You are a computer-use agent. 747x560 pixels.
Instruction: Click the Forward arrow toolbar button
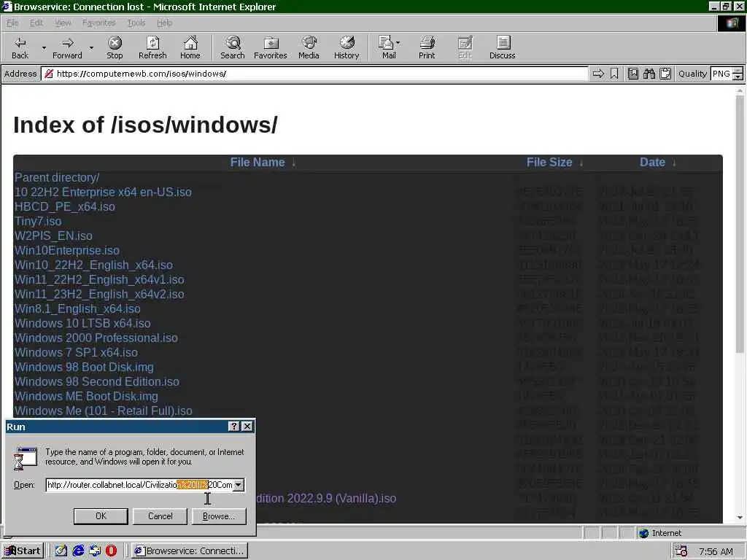pyautogui.click(x=67, y=47)
